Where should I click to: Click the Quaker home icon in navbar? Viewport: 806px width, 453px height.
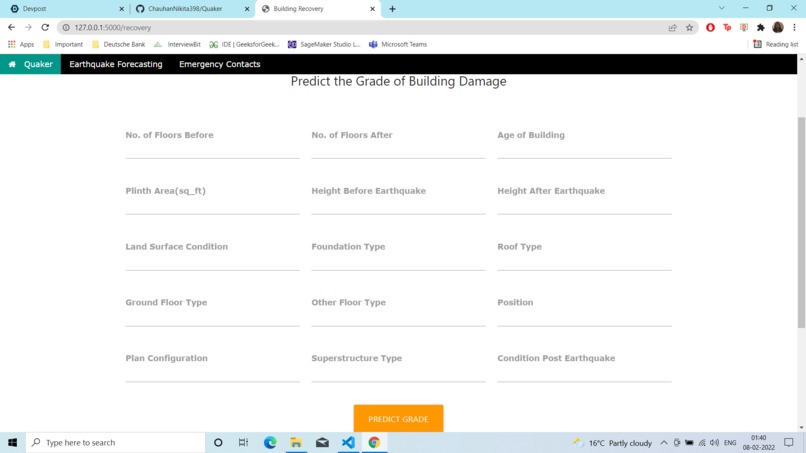[x=12, y=64]
